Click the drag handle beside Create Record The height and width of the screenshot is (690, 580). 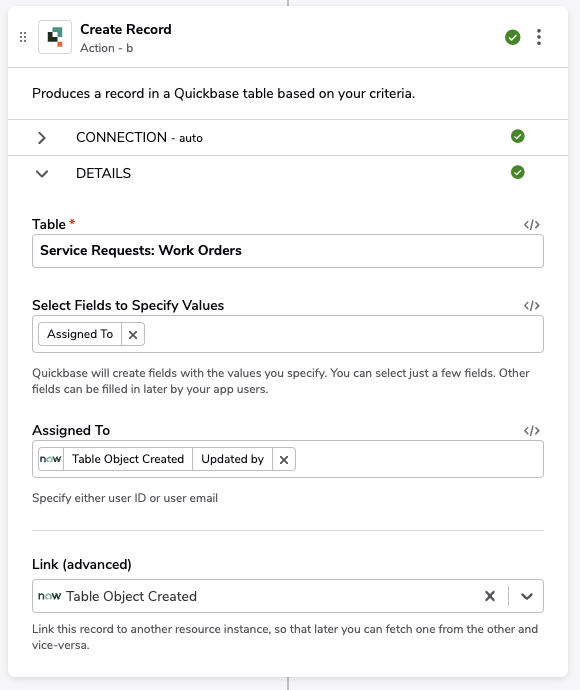point(23,37)
